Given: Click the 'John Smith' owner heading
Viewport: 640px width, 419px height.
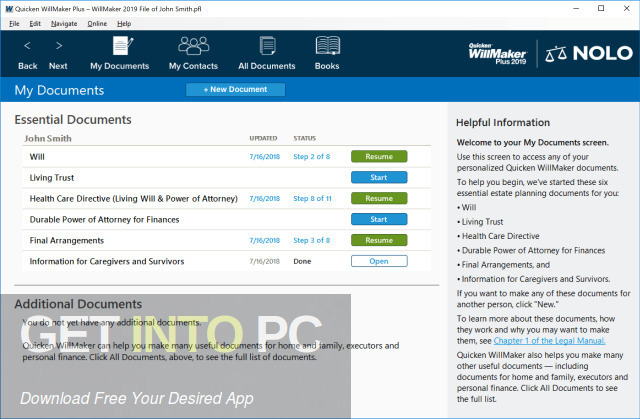Looking at the screenshot, I should tap(48, 138).
